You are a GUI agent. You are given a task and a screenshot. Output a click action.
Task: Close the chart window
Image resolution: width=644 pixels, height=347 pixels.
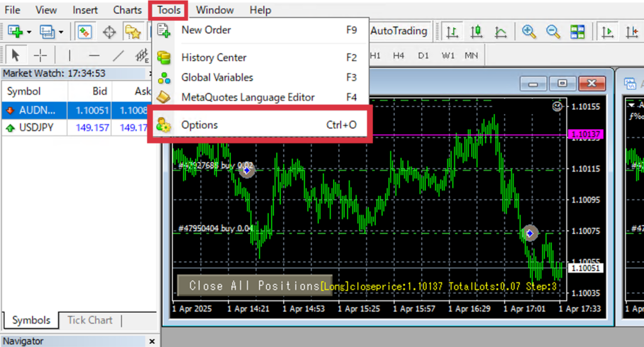point(591,84)
